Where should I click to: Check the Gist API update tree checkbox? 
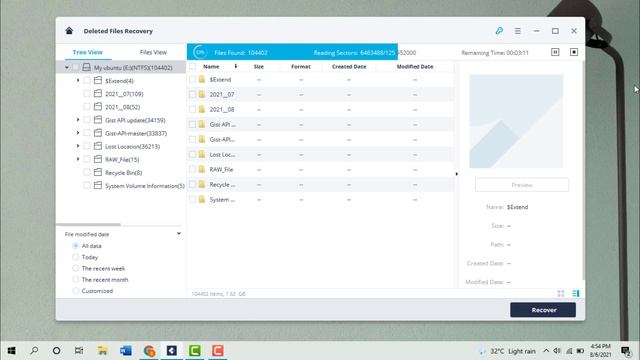pyautogui.click(x=87, y=120)
